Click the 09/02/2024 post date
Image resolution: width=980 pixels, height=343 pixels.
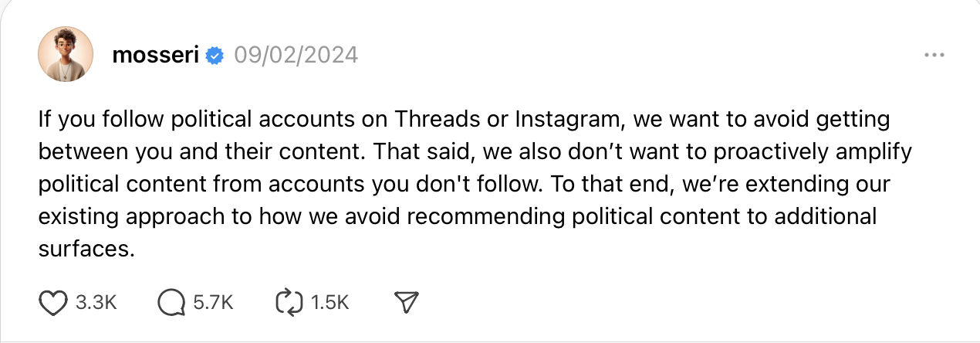click(296, 56)
